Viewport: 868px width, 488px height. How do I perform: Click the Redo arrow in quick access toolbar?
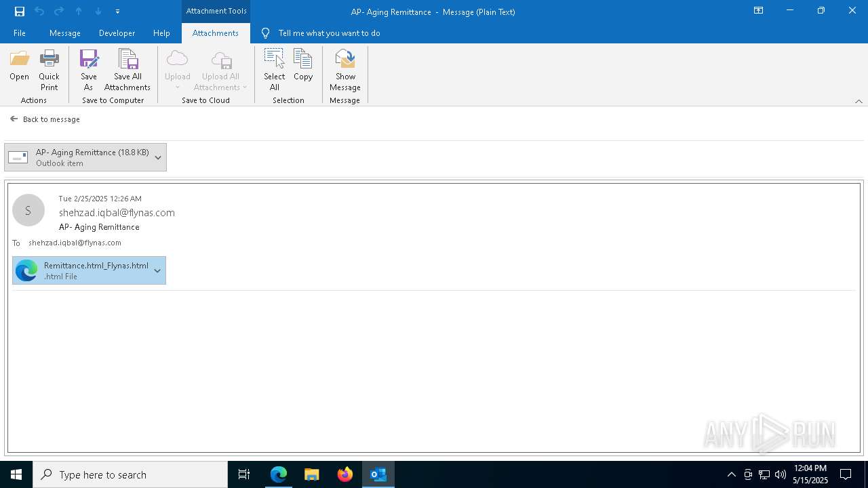click(x=59, y=12)
